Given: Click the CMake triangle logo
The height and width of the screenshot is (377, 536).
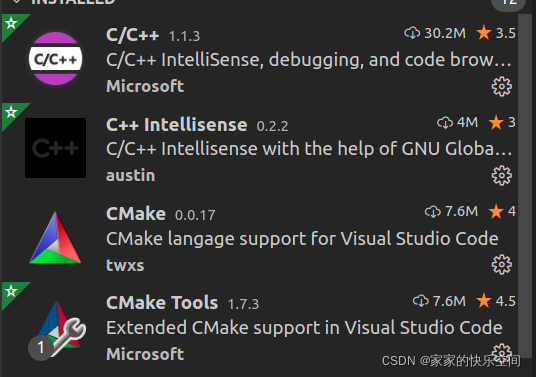Looking at the screenshot, I should tap(55, 238).
